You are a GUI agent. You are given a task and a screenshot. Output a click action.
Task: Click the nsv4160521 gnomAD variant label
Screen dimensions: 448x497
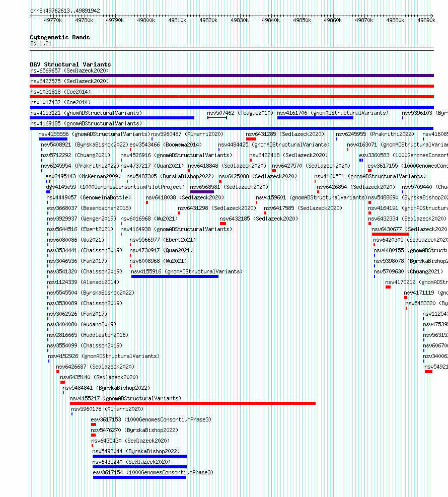click(x=370, y=176)
